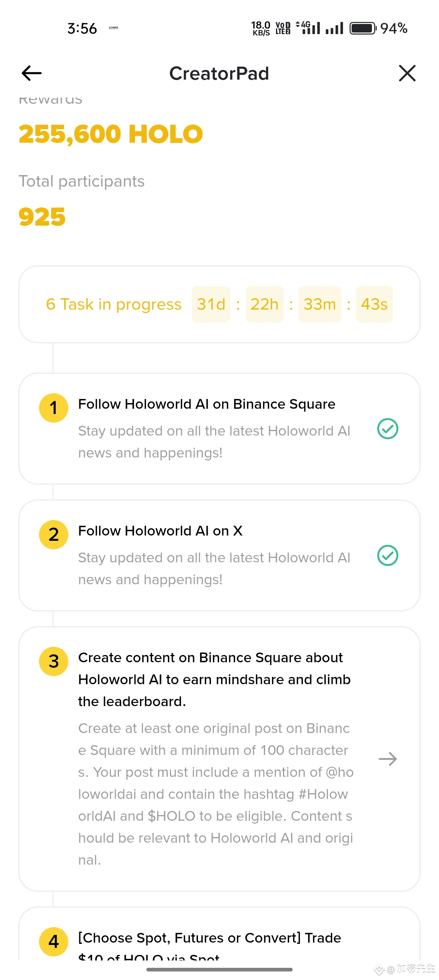
Task: Tap 6 Task in progress label
Action: pos(114,304)
